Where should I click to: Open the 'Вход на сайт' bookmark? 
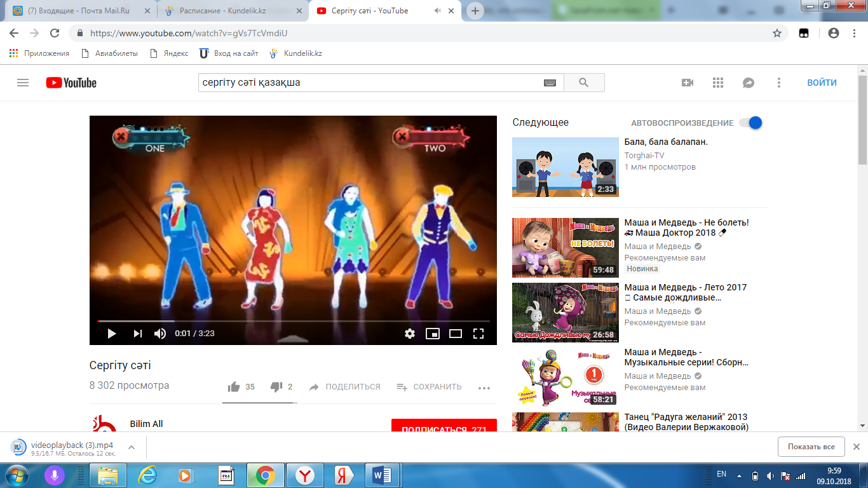point(229,53)
